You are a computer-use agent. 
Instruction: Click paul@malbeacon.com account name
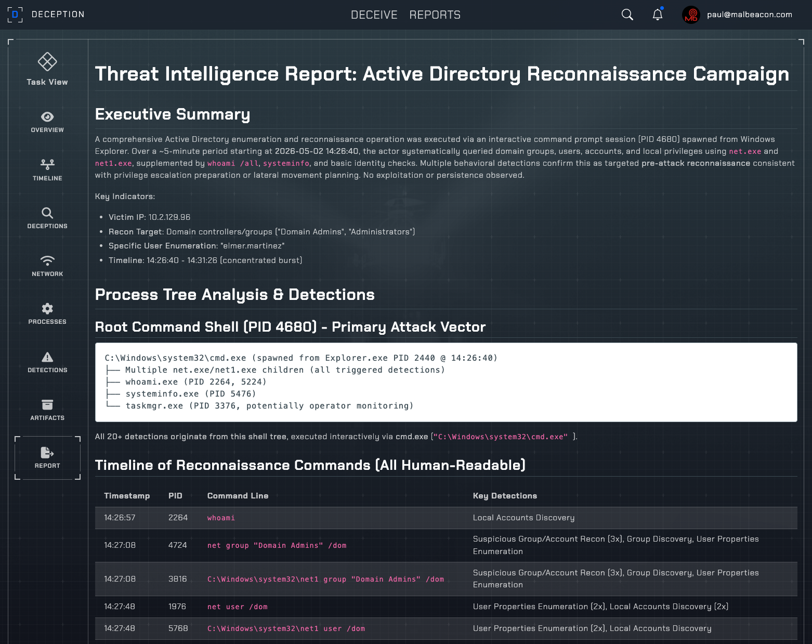click(750, 15)
